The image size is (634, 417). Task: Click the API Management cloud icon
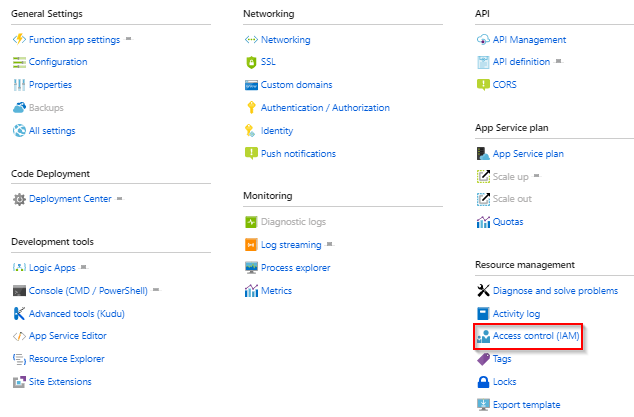tap(483, 40)
